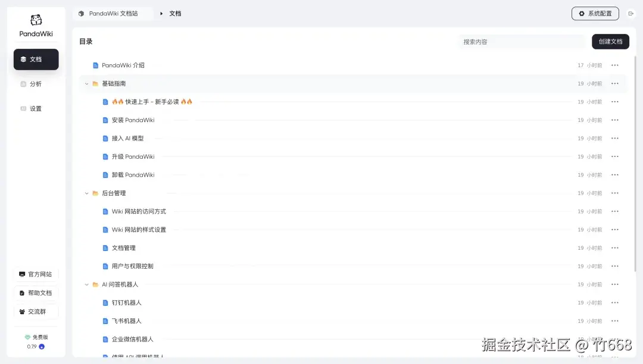Screen dimensions: 643x364
Task: Collapse the 后台管理 folder chevron
Action: pos(86,193)
